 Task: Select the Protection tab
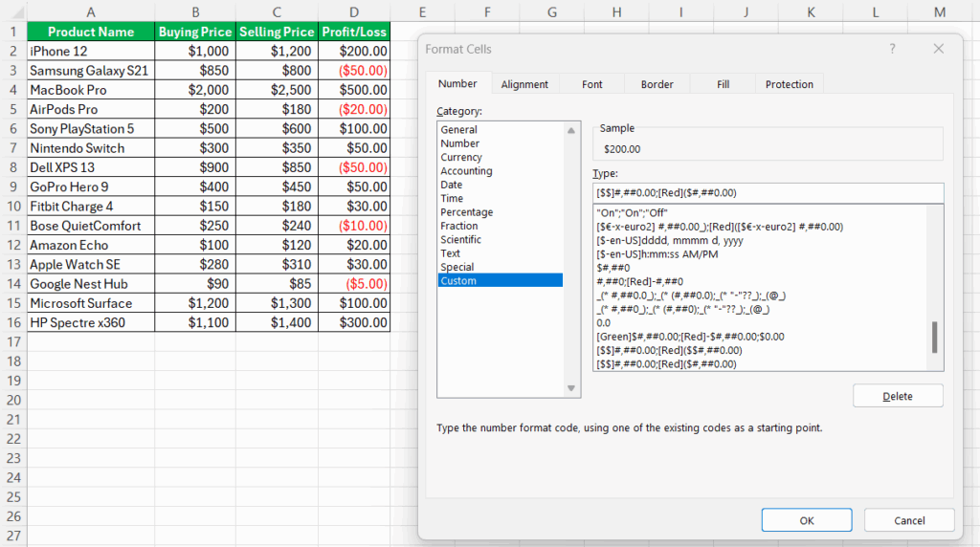click(789, 84)
